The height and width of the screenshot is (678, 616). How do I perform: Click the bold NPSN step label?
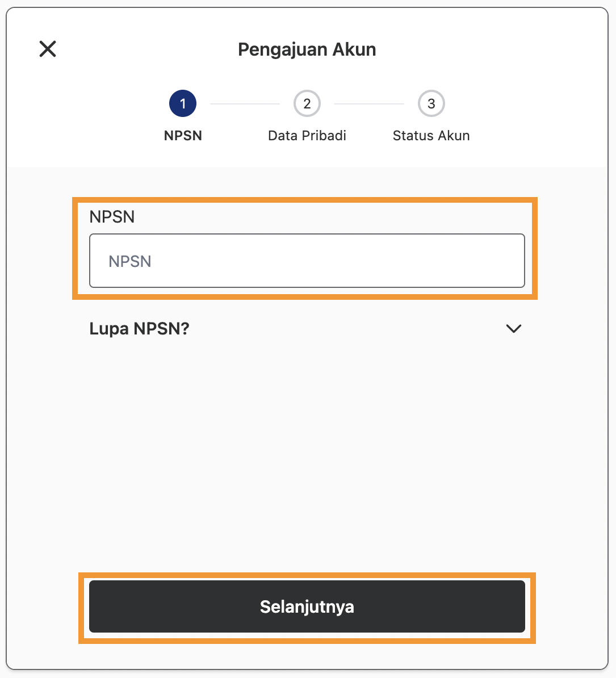[183, 136]
